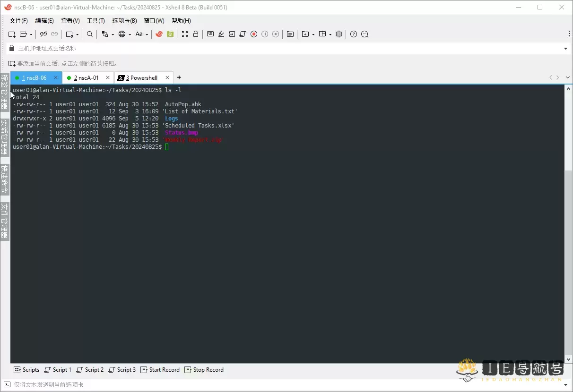Screen dimensions: 573x392
Task: Click the feedback chat bubble icon
Action: (x=365, y=34)
